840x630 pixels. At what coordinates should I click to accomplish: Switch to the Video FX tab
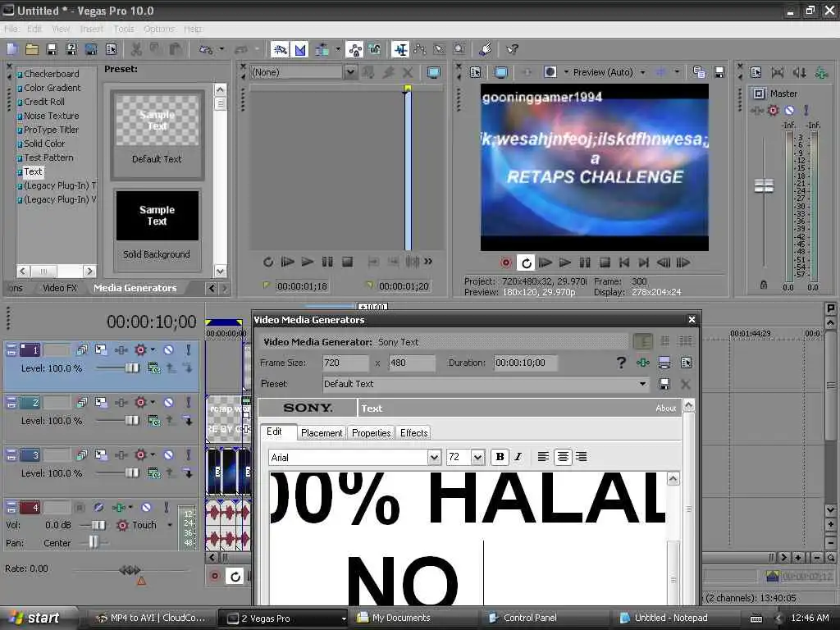point(60,288)
